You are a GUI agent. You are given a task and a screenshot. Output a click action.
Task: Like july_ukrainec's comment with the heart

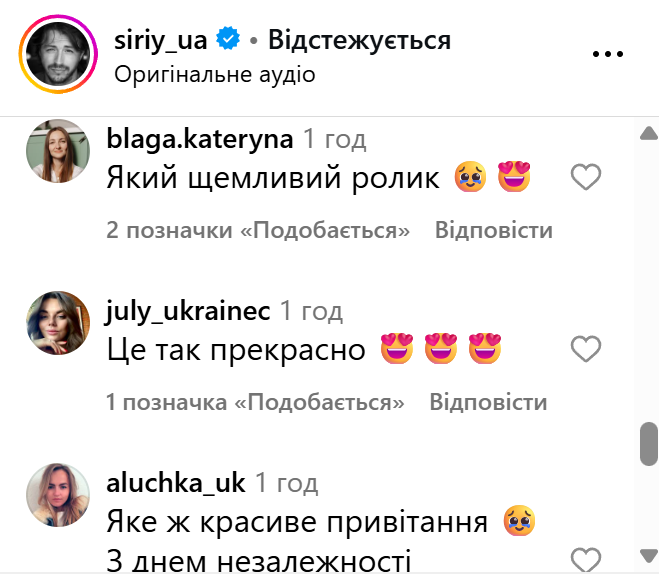[x=586, y=349]
